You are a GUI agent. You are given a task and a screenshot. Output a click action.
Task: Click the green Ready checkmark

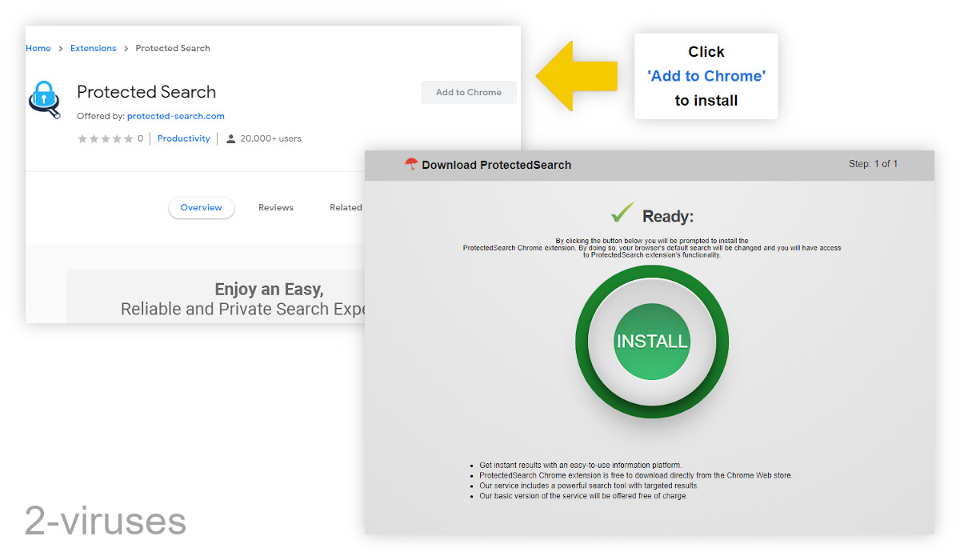[623, 213]
